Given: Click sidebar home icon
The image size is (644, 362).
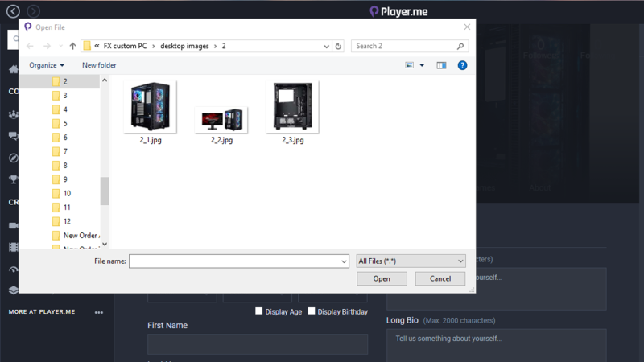Looking at the screenshot, I should pos(14,69).
